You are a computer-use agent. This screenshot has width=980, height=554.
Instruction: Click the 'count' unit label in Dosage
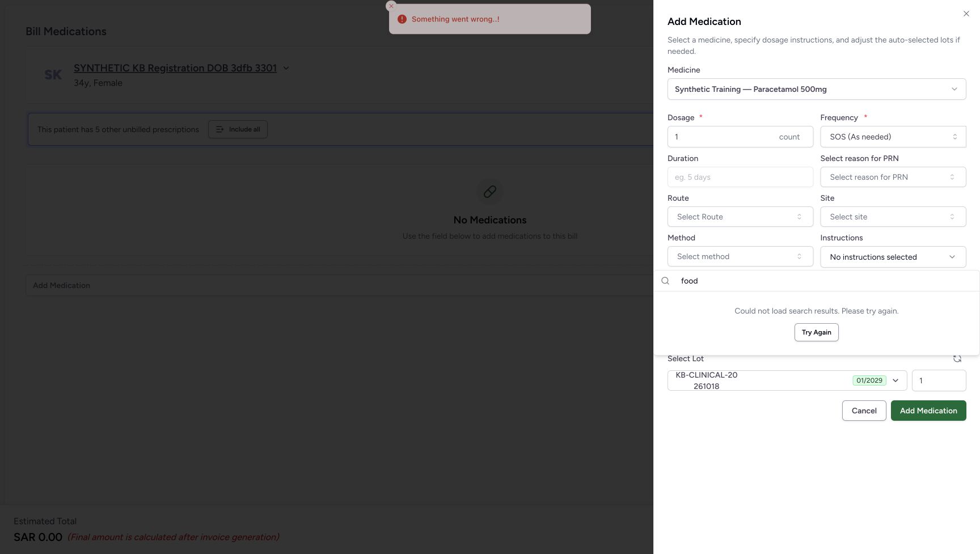[x=789, y=137]
